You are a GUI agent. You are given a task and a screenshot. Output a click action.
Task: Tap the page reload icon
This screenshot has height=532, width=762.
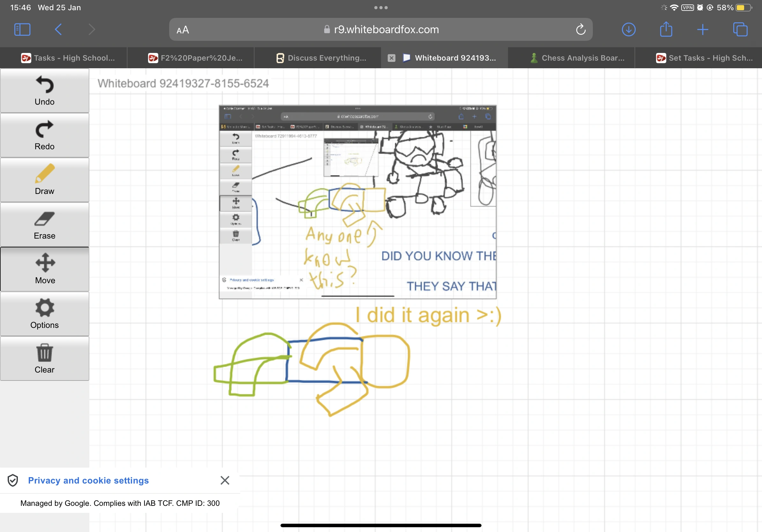click(580, 30)
